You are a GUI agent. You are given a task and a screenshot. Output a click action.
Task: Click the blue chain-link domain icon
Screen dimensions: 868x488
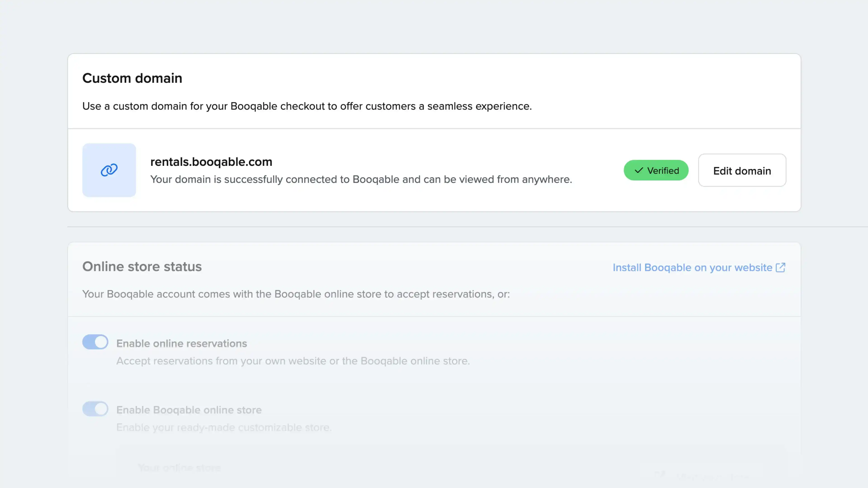109,170
